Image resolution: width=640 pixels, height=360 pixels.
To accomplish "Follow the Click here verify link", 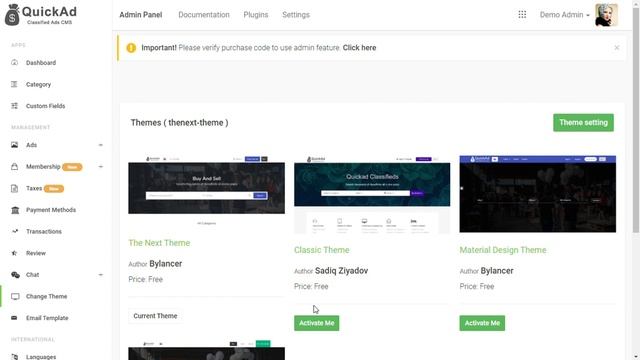I will click(x=359, y=48).
